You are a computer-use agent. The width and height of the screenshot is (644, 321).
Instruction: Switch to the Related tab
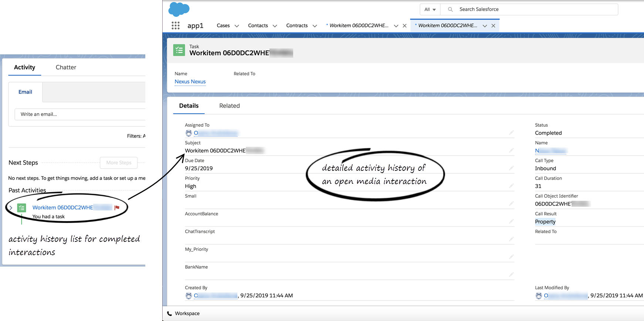pos(229,106)
